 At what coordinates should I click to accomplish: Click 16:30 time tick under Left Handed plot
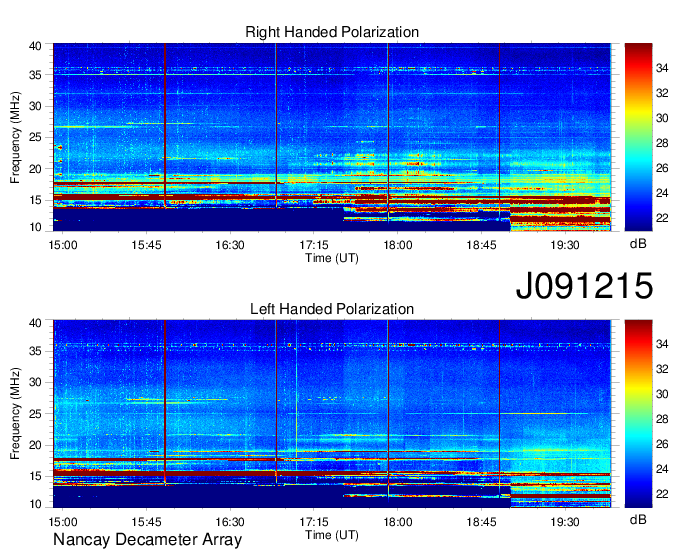click(x=230, y=522)
